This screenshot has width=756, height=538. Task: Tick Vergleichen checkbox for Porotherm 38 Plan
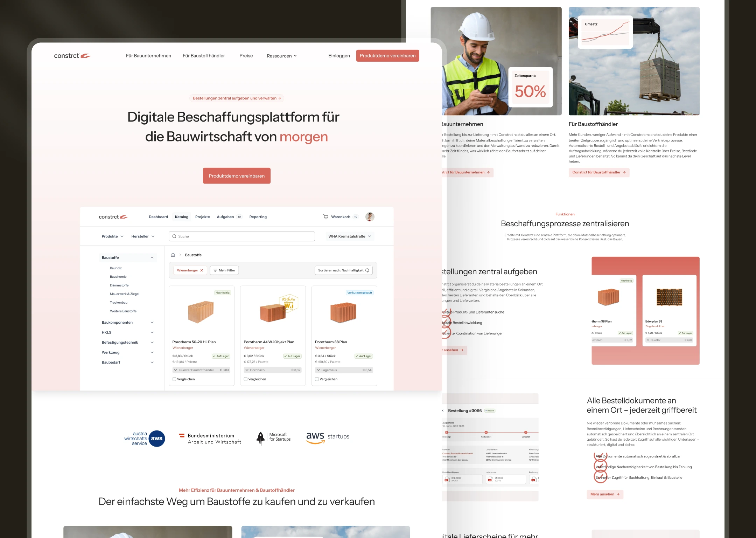[x=317, y=379]
